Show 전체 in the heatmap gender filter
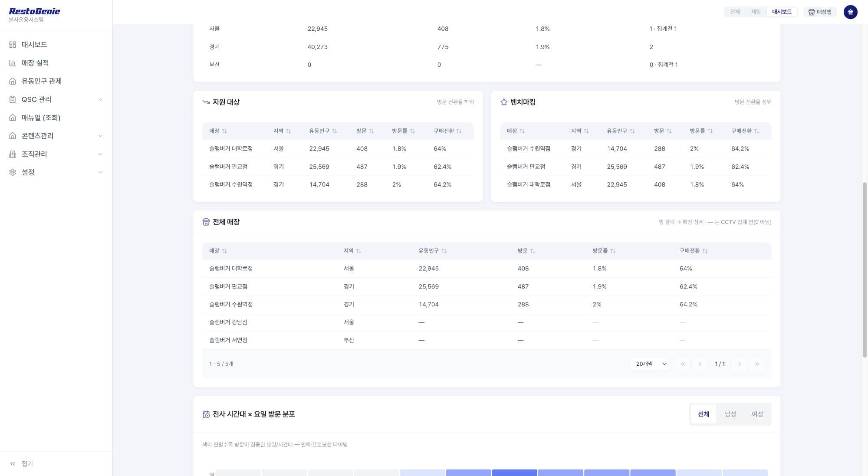Screen dimensions: 868x476 click(x=704, y=414)
